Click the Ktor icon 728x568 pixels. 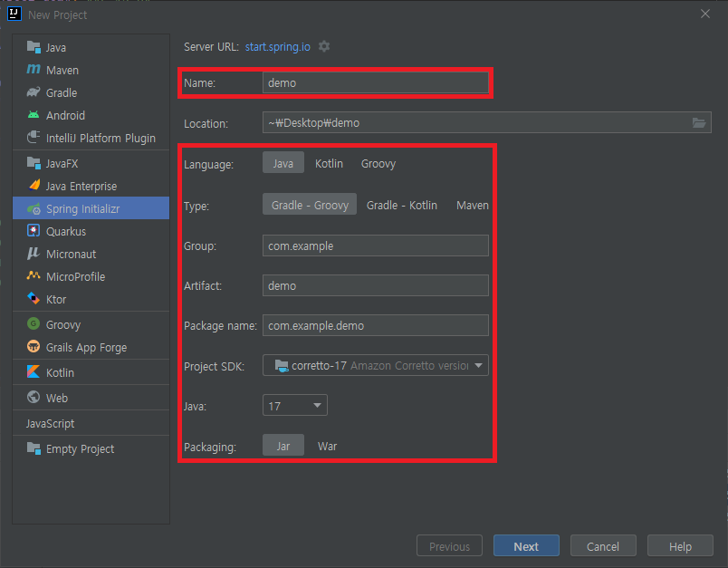pyautogui.click(x=34, y=298)
